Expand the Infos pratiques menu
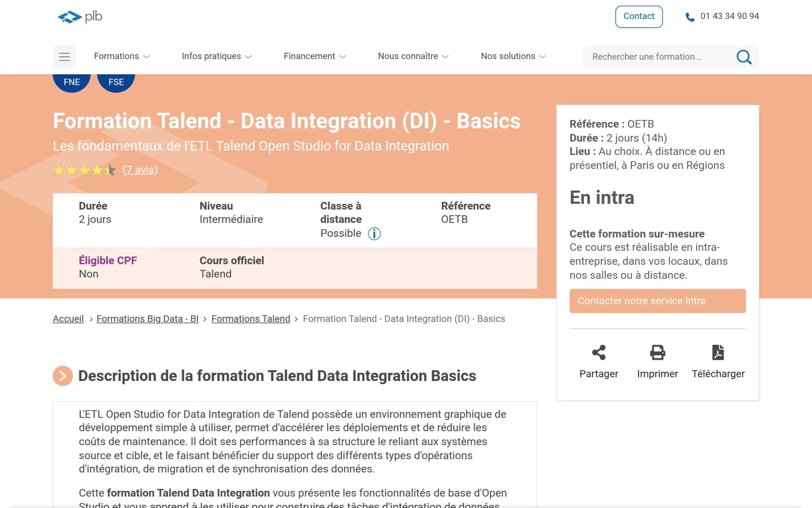Image resolution: width=812 pixels, height=508 pixels. point(217,56)
